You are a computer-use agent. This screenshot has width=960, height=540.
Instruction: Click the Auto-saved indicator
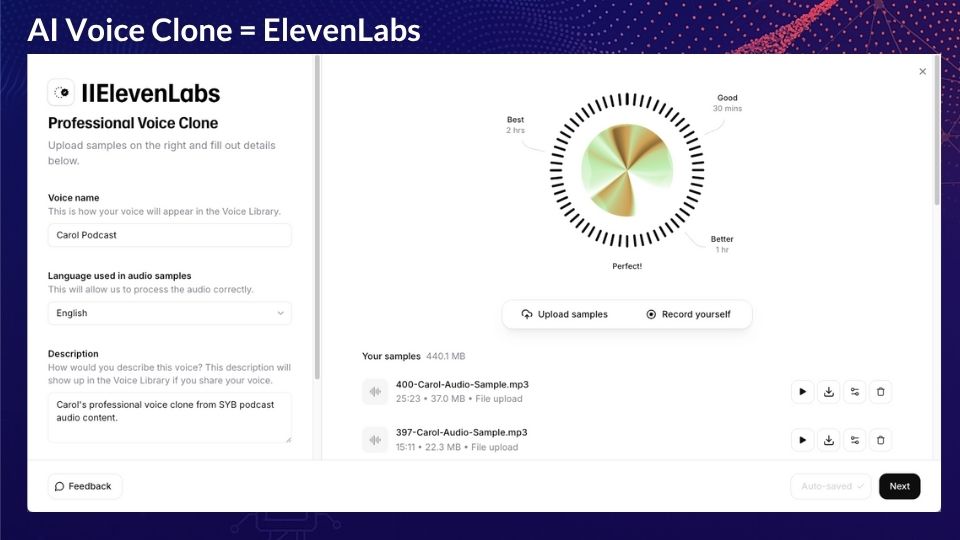[x=831, y=486]
